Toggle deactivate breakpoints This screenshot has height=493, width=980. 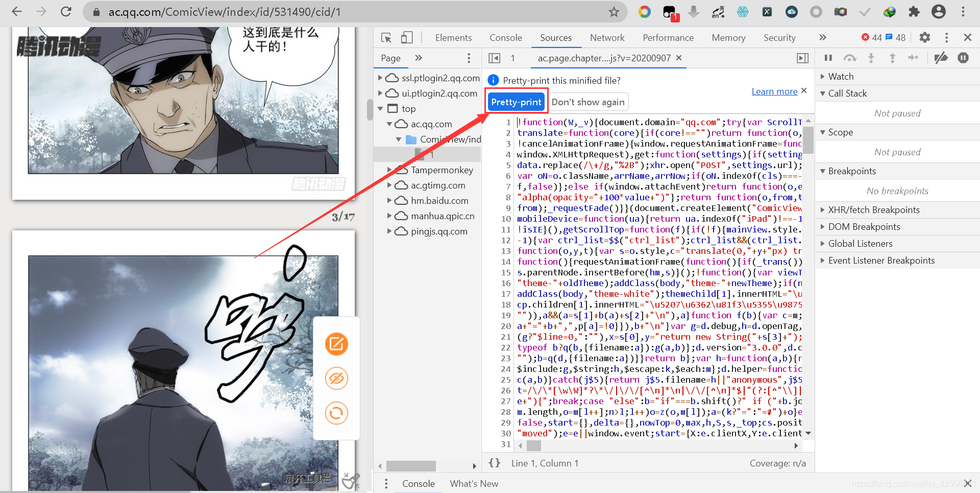pos(941,58)
